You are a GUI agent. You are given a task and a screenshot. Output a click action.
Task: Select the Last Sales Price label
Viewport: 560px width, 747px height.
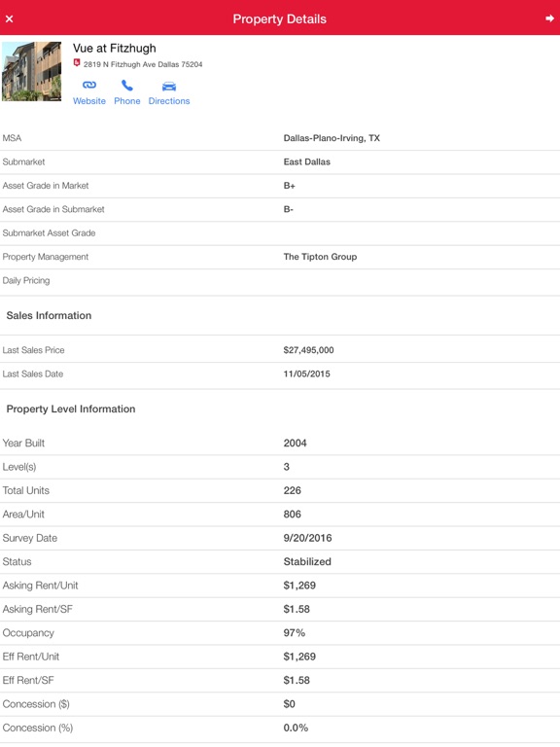point(33,350)
